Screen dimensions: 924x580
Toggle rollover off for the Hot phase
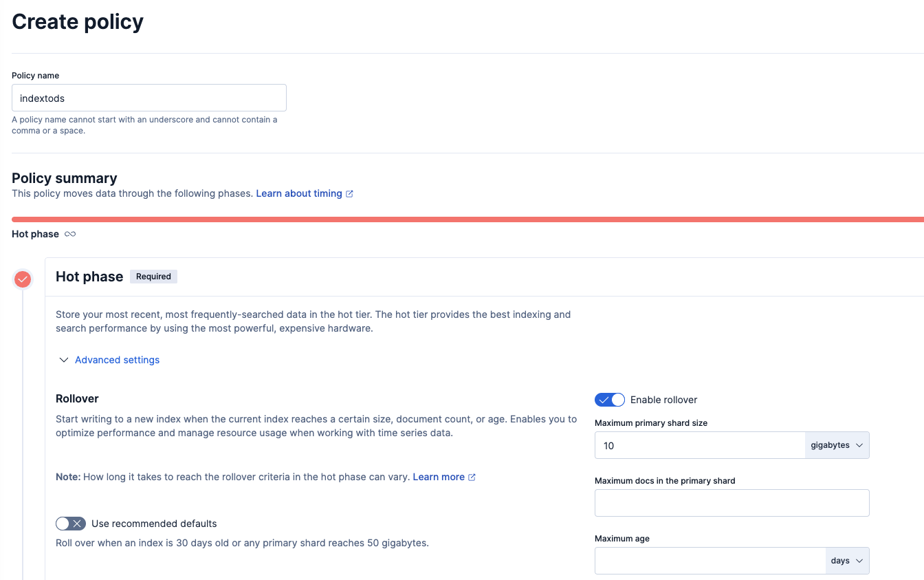(610, 399)
